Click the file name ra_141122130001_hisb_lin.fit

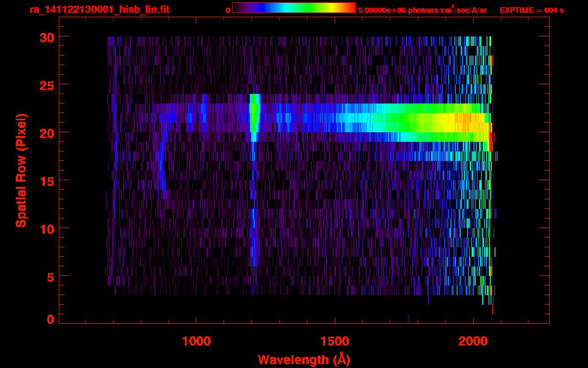pos(99,10)
